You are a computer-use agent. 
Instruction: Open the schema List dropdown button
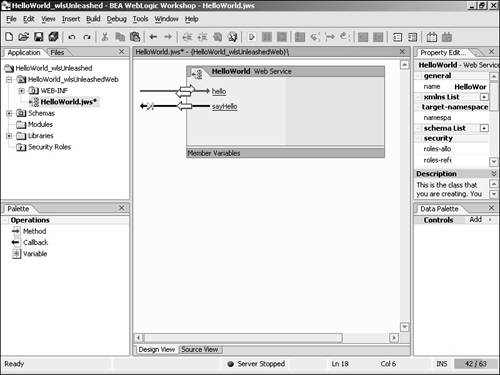click(x=484, y=128)
